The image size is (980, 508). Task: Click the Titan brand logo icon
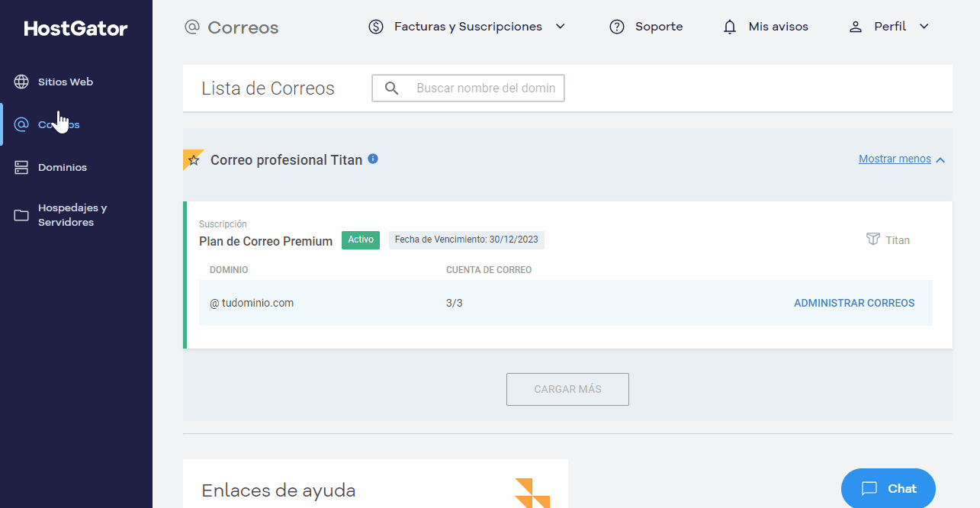click(873, 240)
